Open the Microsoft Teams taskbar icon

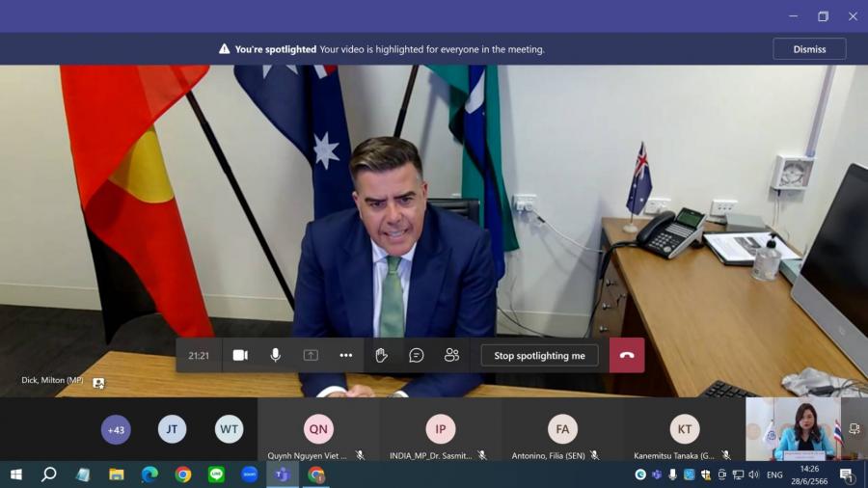(x=283, y=474)
